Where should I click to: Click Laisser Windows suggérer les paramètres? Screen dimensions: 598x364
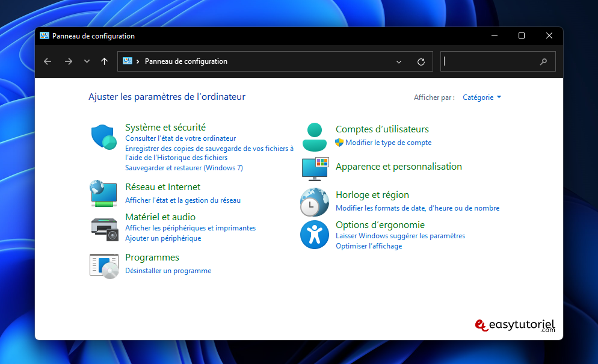400,236
